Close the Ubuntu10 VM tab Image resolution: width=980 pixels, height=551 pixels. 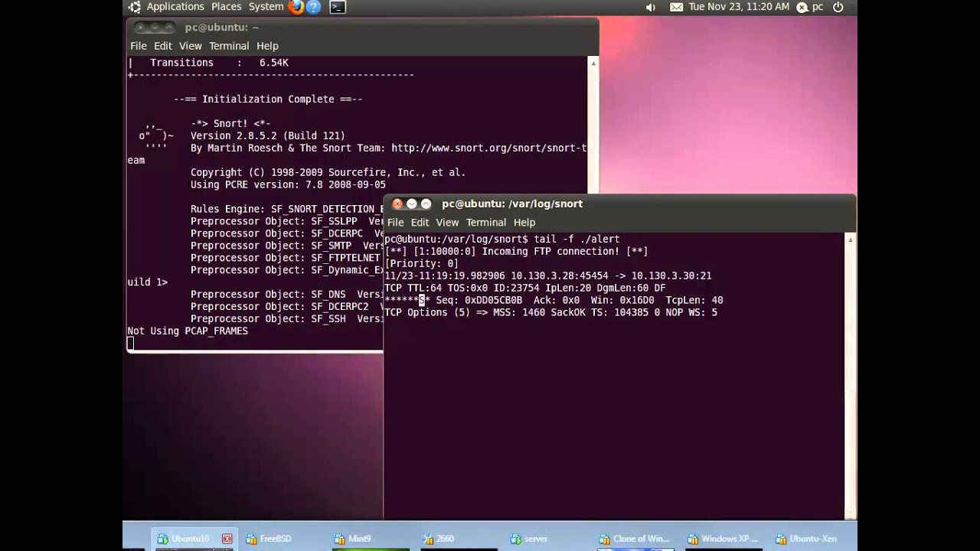coord(227,539)
